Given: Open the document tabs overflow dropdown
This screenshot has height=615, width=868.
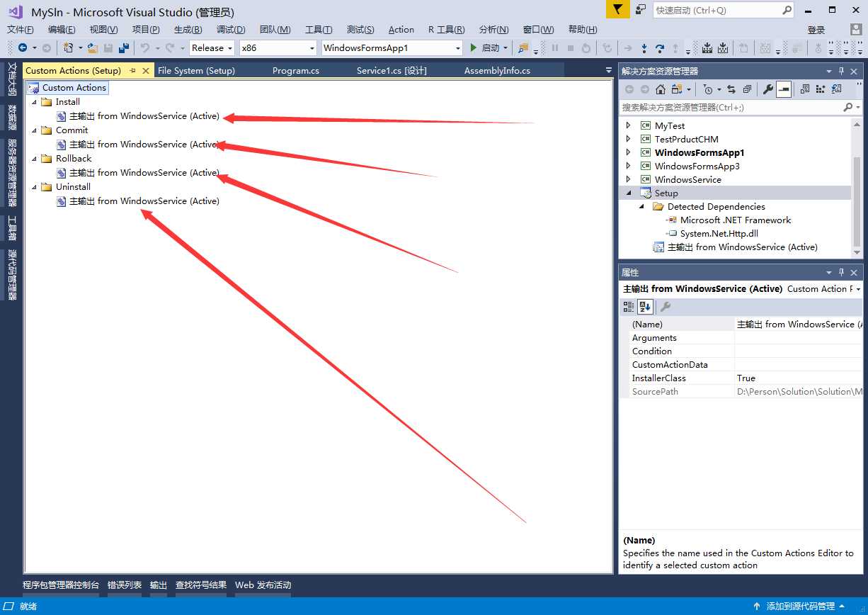Looking at the screenshot, I should point(608,70).
